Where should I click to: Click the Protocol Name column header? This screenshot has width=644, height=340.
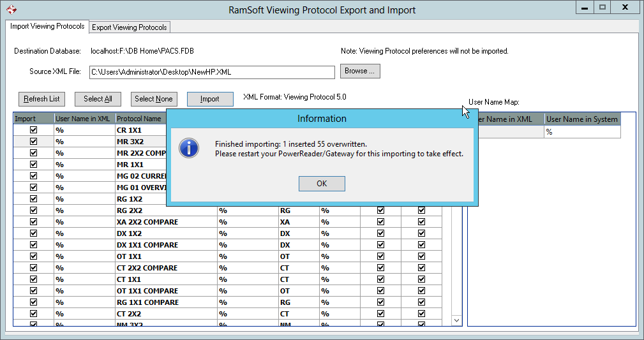139,119
